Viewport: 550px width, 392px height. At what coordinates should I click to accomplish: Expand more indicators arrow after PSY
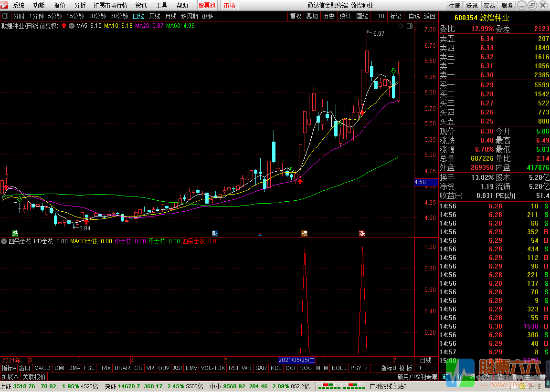367,368
